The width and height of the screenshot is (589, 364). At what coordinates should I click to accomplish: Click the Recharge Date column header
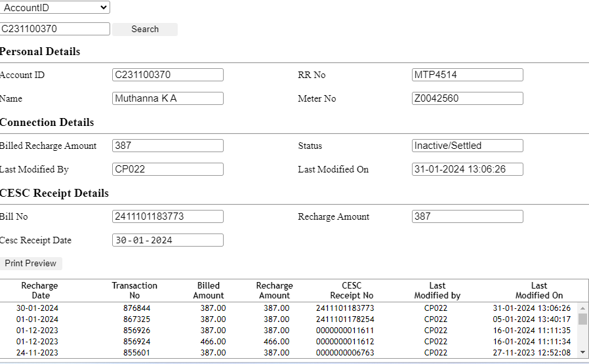tap(40, 291)
